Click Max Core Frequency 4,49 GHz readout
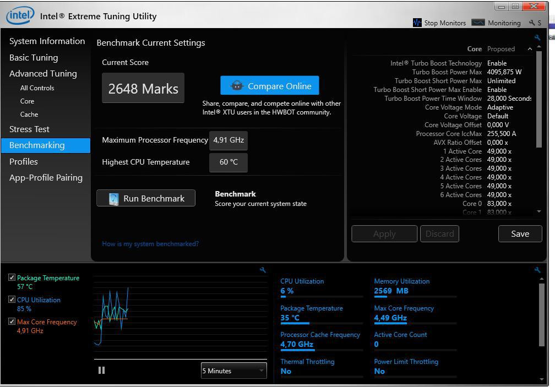 tap(390, 318)
